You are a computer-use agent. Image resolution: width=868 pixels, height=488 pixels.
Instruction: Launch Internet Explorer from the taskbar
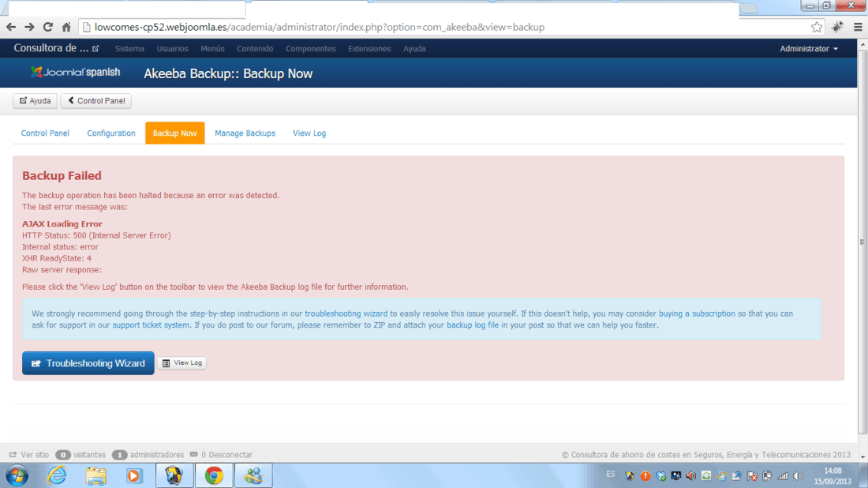click(57, 476)
